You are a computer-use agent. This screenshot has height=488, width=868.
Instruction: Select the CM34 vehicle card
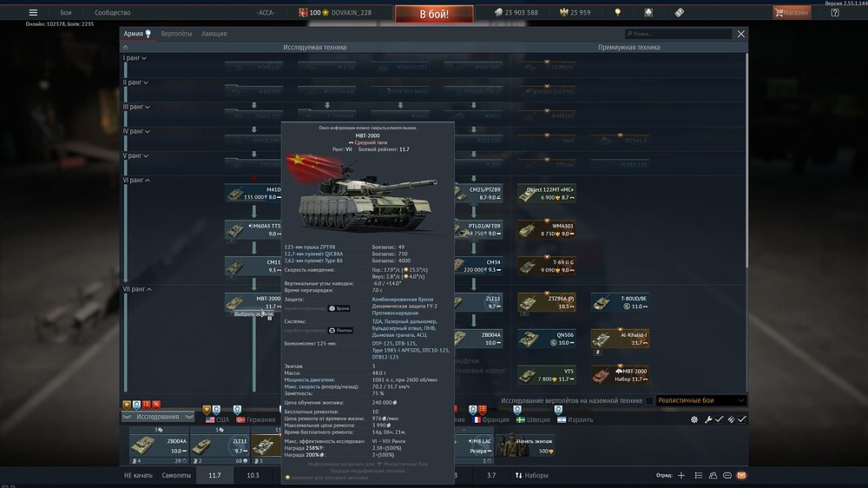[478, 267]
